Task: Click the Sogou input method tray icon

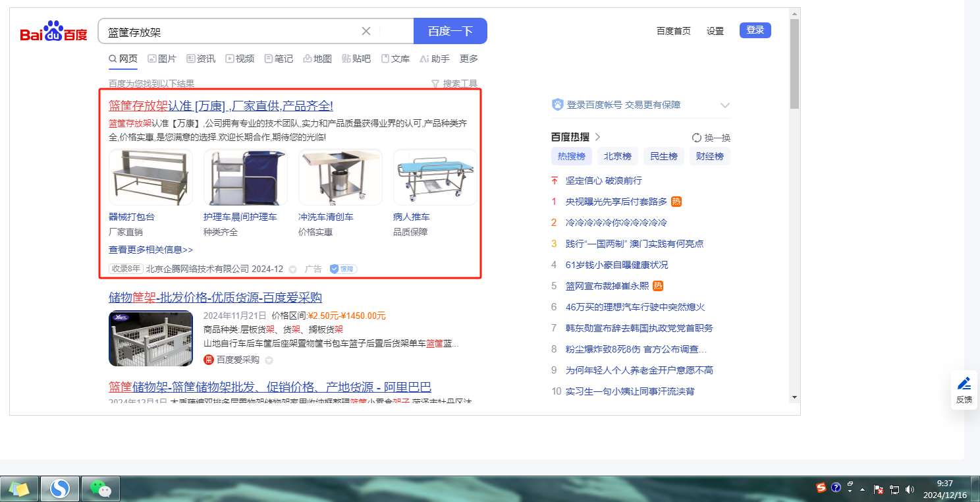Action: (821, 488)
